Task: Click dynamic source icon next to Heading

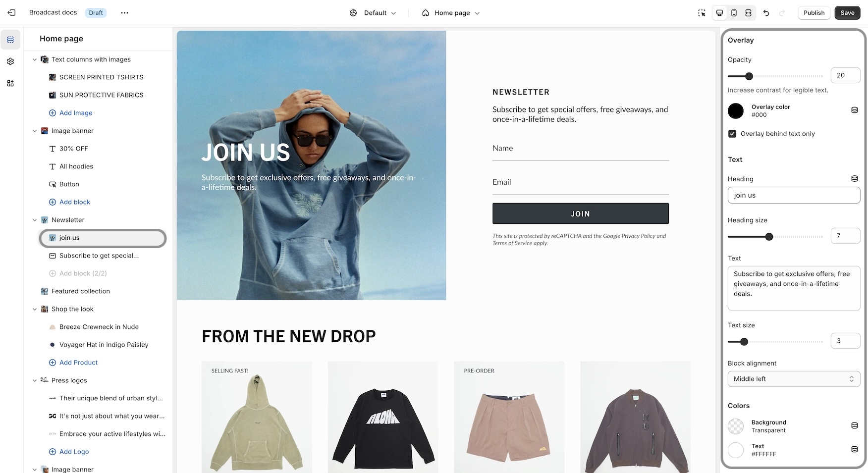Action: [855, 178]
